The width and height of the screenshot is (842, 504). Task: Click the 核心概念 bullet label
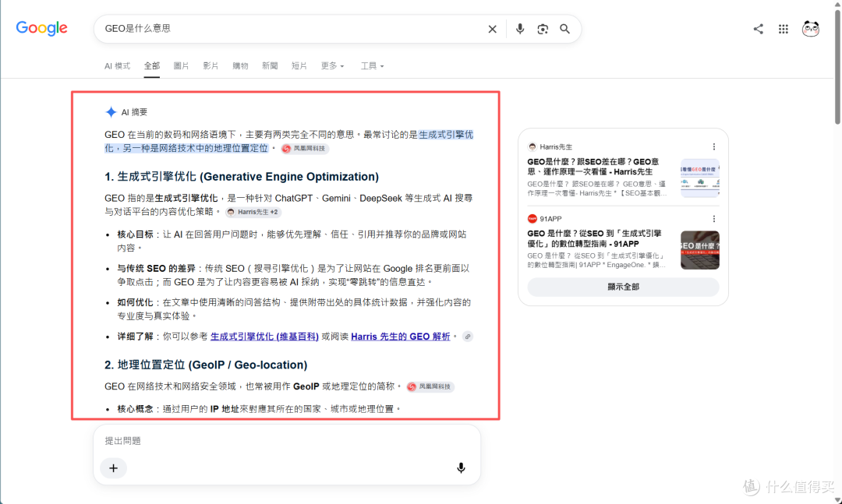pos(136,409)
